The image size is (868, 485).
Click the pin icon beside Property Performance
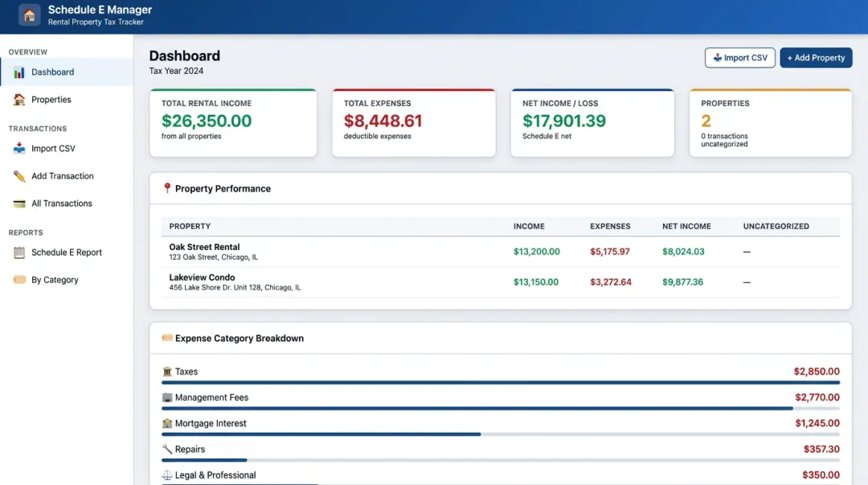coord(166,188)
